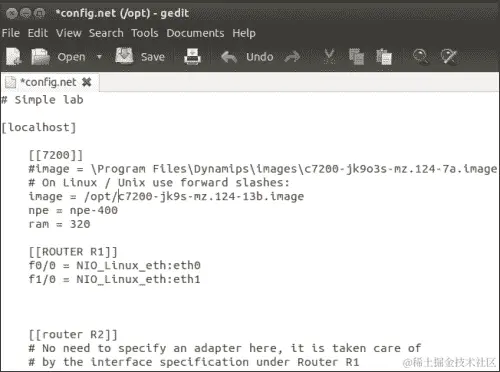The height and width of the screenshot is (372, 500).
Task: Open the Edit menu
Action: (38, 33)
